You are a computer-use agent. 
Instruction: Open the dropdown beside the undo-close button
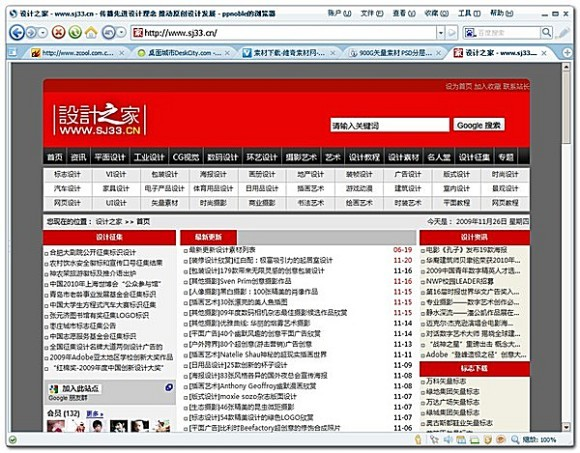[121, 33]
